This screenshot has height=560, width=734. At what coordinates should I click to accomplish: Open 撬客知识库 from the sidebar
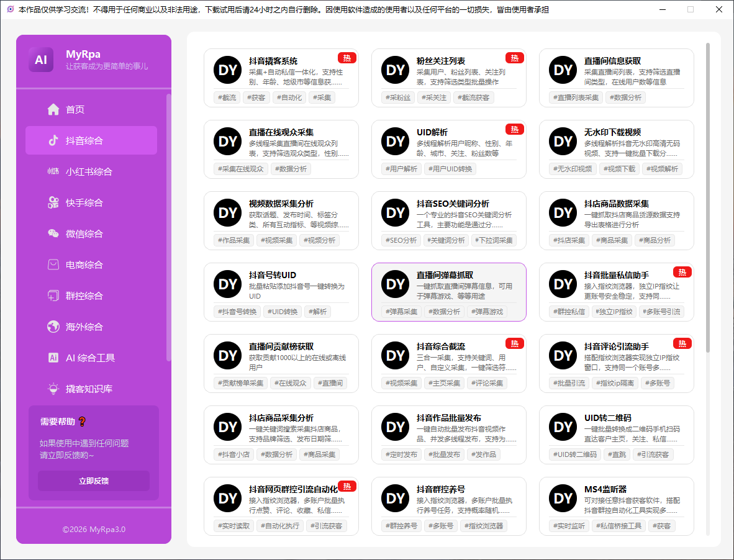pyautogui.click(x=91, y=389)
